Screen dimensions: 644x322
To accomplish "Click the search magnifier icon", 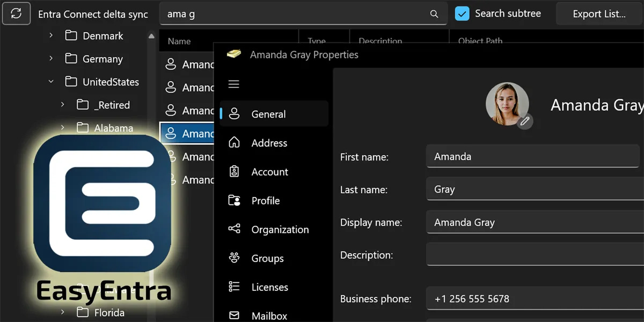I will pos(434,14).
